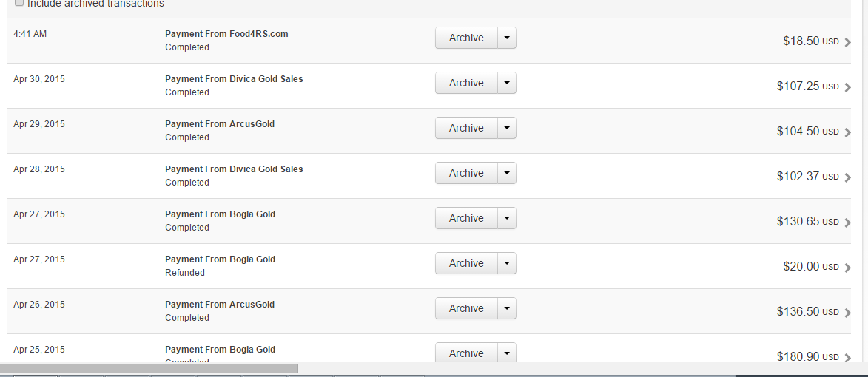Open details chevron for $136.50 payment

coord(847,313)
